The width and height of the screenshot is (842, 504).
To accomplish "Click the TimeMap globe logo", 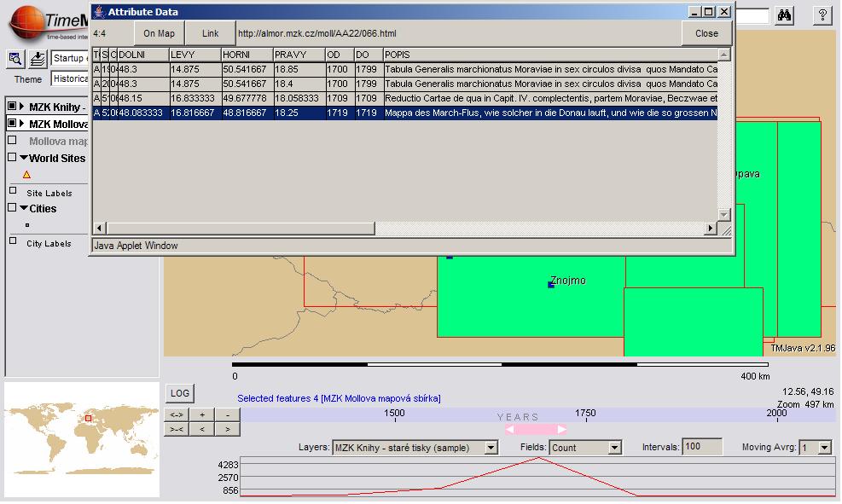I will click(x=26, y=22).
